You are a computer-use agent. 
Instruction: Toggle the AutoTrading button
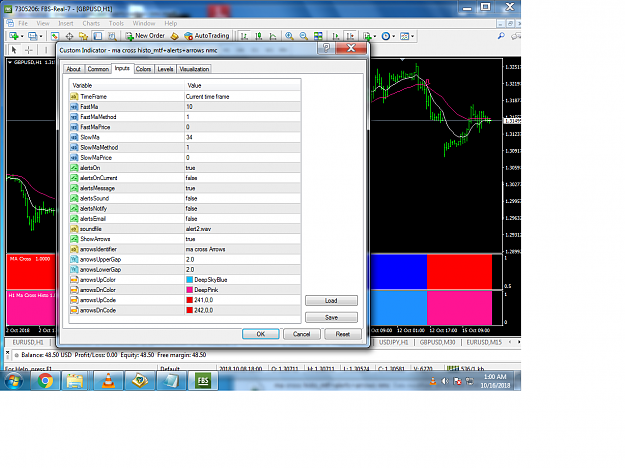(x=206, y=36)
